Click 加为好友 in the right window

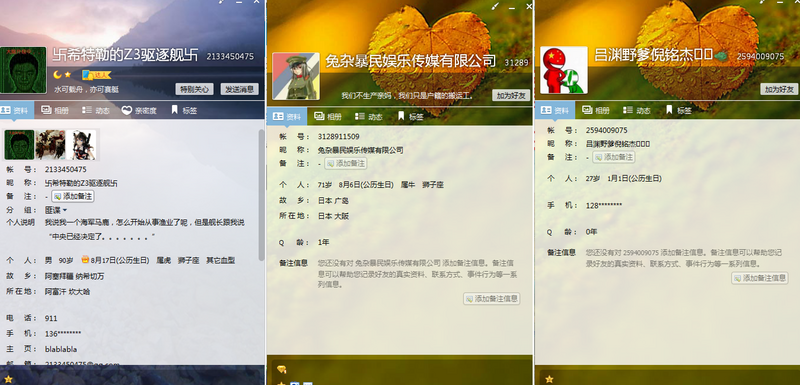click(779, 89)
